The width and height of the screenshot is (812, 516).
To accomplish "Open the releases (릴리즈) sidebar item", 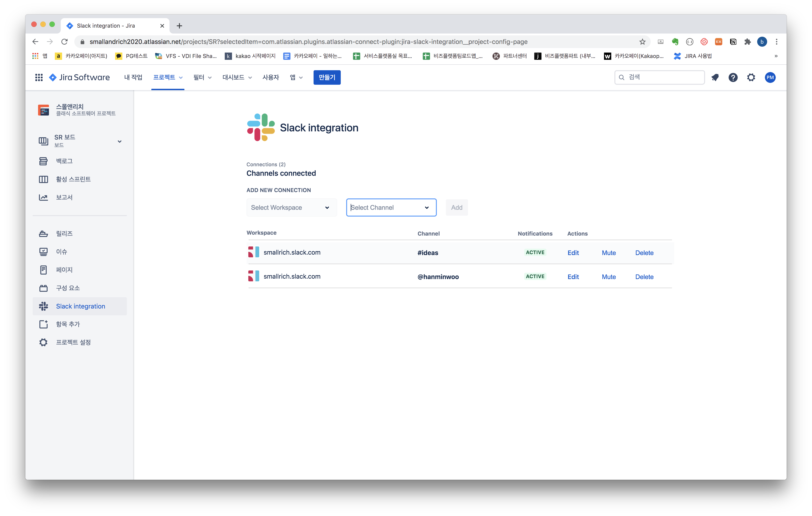I will point(64,234).
